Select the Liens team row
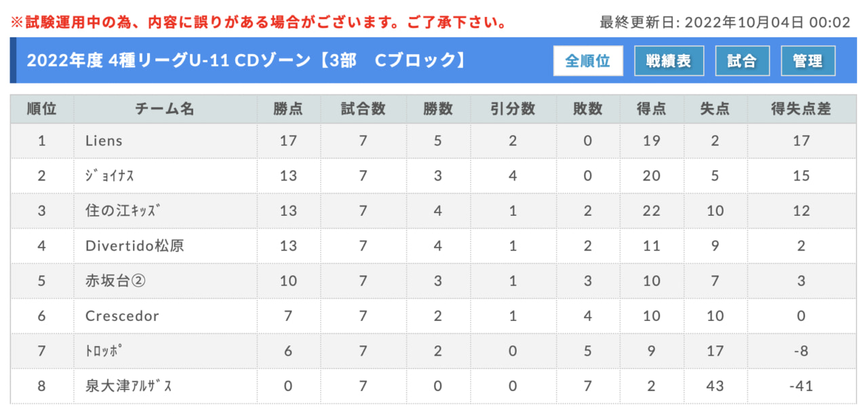The image size is (868, 414). tap(433, 141)
